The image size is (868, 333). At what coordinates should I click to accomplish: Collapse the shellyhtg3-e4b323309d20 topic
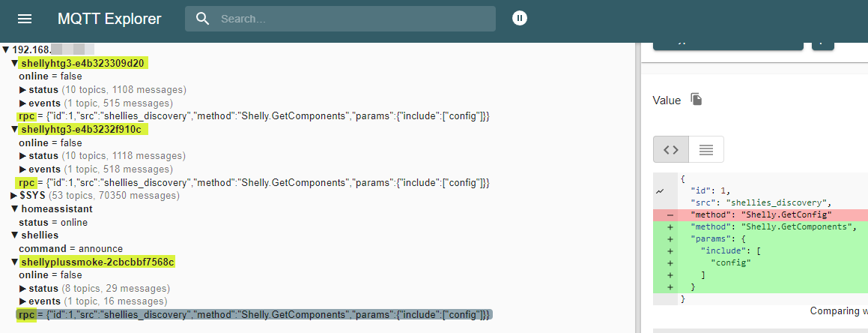[14, 63]
